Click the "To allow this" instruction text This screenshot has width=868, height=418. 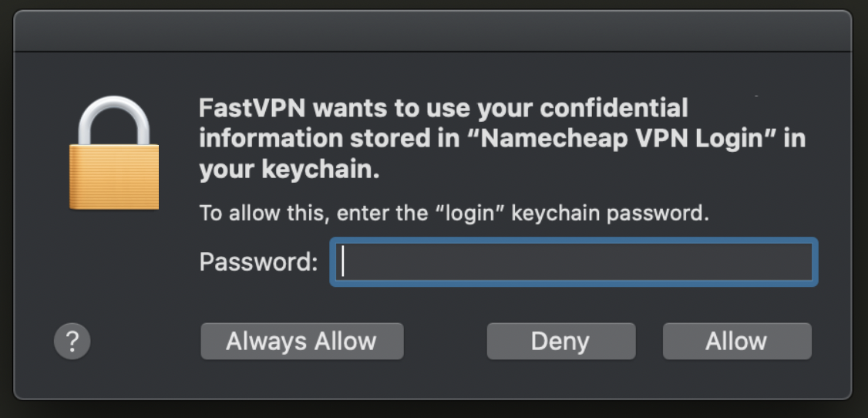[454, 213]
